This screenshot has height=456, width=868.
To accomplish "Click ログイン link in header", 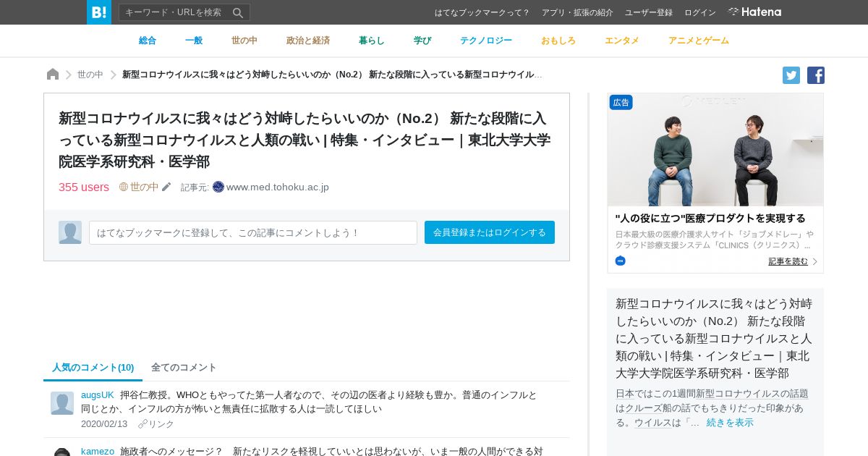I will coord(700,12).
